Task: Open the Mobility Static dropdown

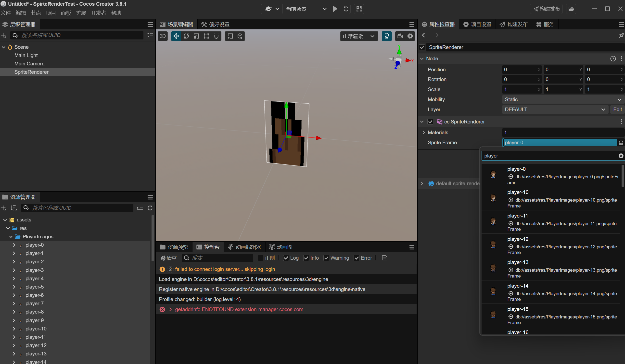Action: click(x=562, y=99)
